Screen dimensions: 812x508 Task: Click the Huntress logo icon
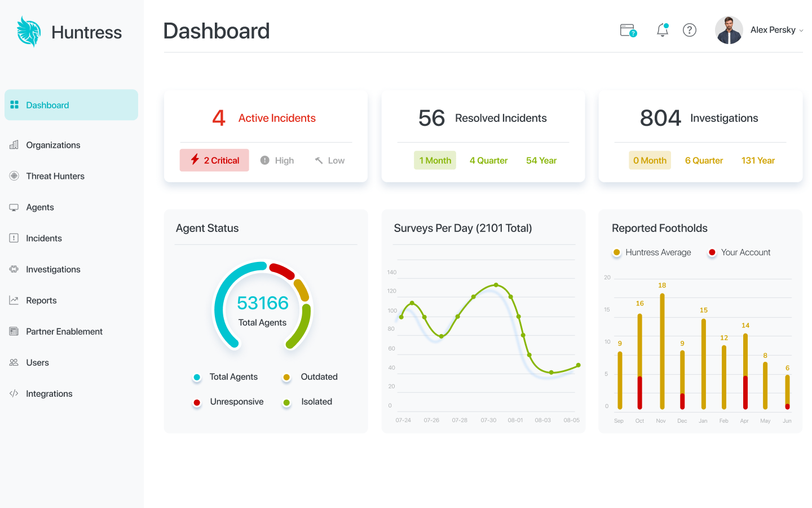[x=29, y=32]
